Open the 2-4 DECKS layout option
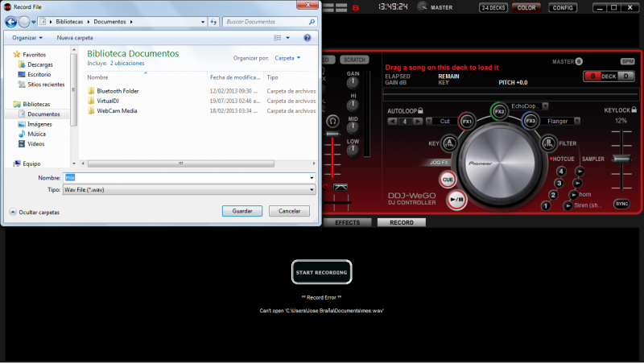Screen dimensions: 644x364 [493, 8]
